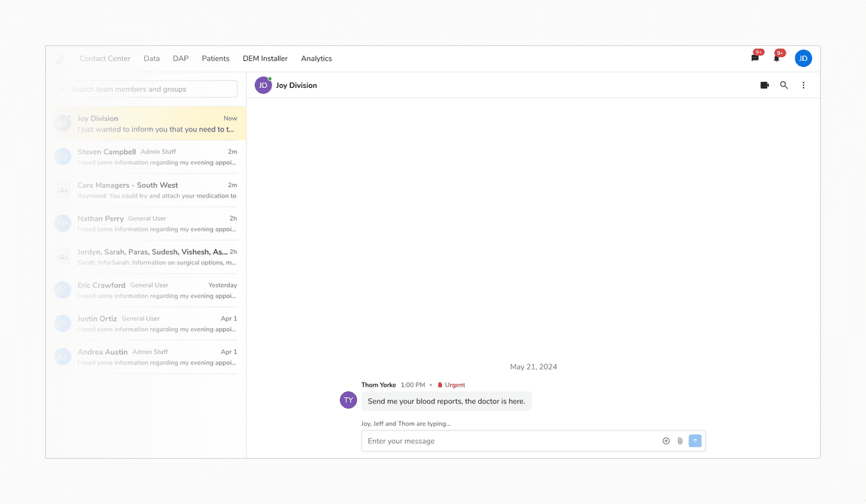Open search within the conversation
The width and height of the screenshot is (866, 504).
coord(784,86)
